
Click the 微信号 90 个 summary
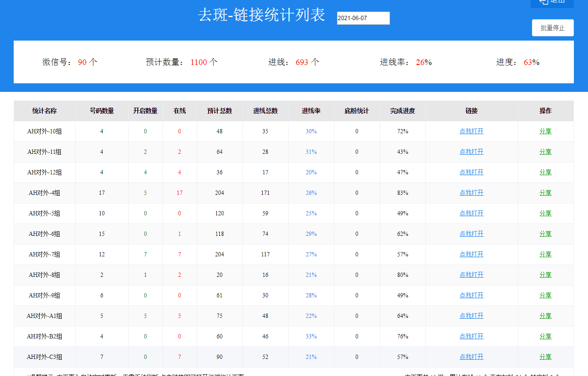(x=70, y=62)
